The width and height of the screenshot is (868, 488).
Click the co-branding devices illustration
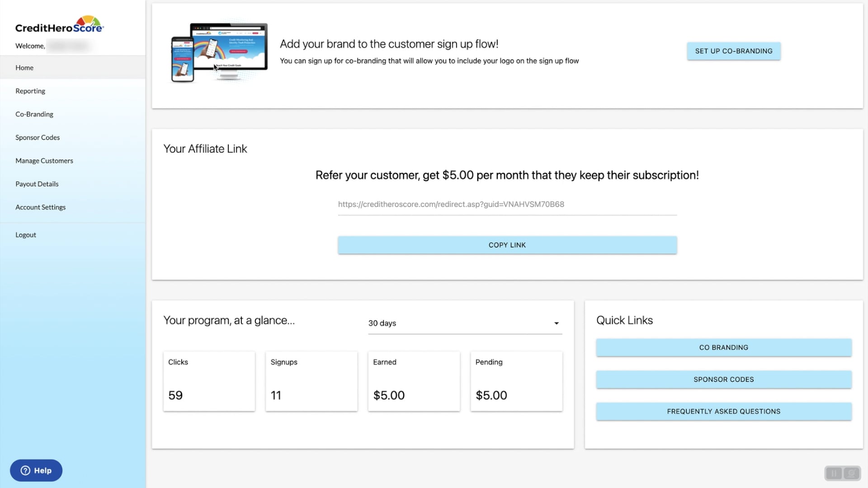[219, 52]
